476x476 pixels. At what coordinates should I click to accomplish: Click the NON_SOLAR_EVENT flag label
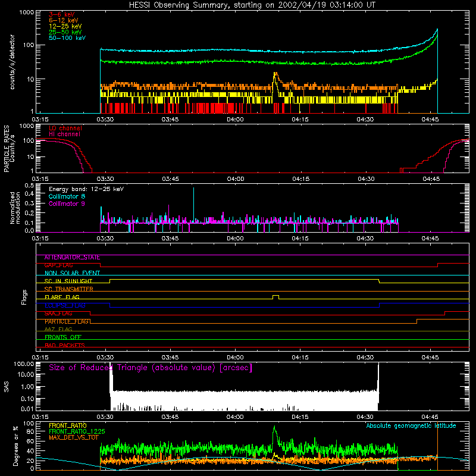(x=72, y=273)
